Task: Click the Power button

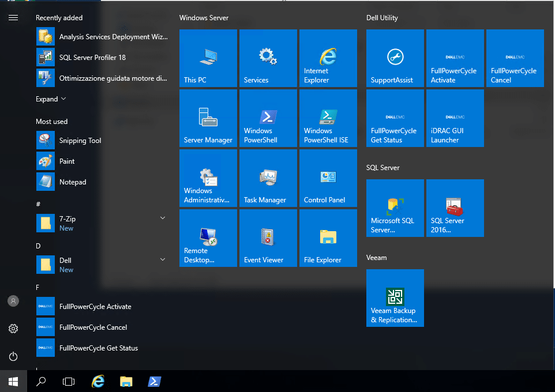Action: (x=13, y=356)
